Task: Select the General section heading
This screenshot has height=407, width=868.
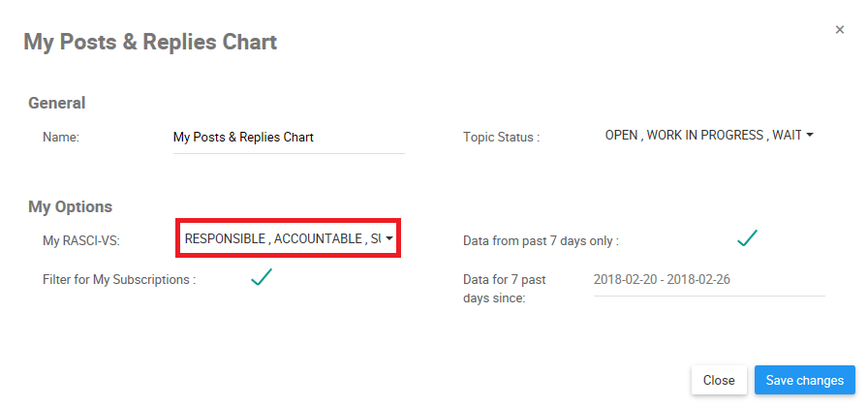Action: coord(57,103)
